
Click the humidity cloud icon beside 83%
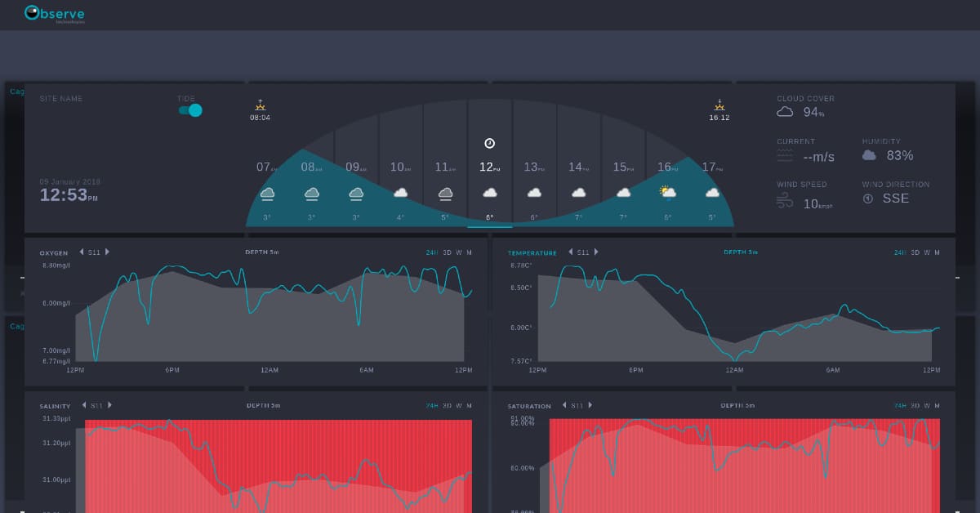coord(869,155)
